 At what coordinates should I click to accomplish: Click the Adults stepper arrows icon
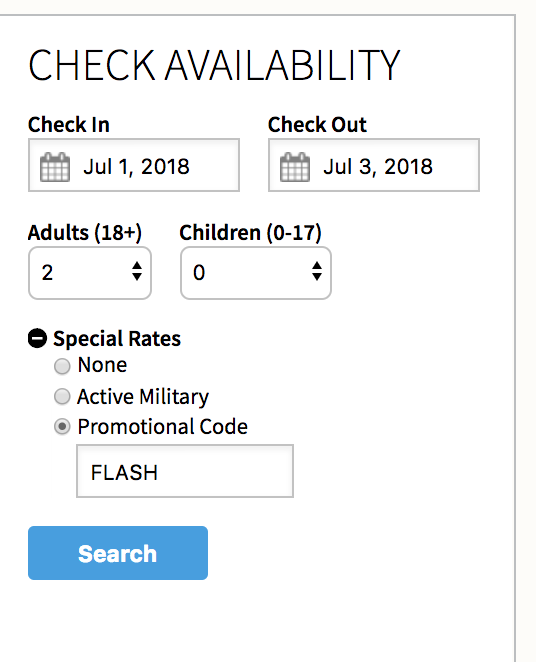pyautogui.click(x=137, y=271)
